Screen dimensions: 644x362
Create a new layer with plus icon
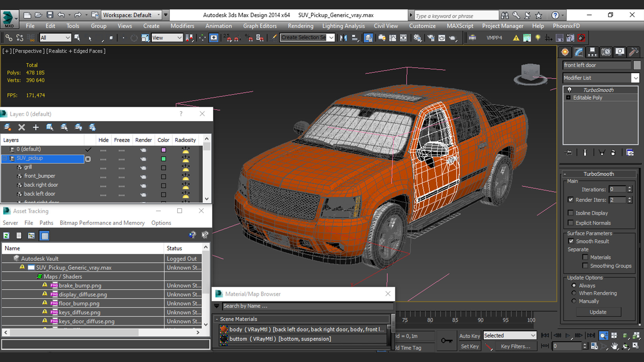pos(36,127)
